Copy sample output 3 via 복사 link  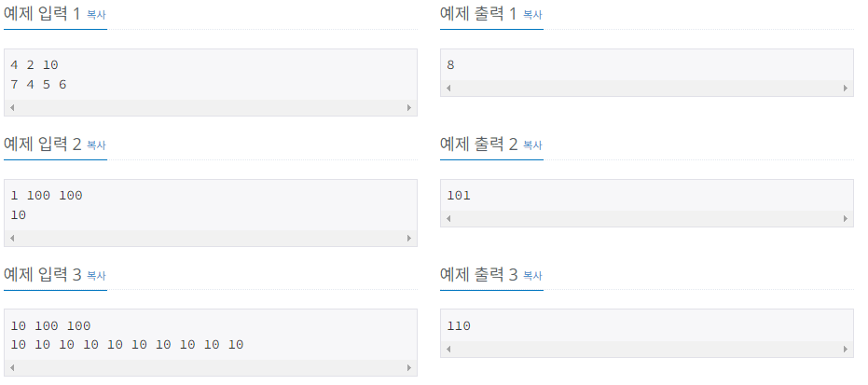point(532,276)
